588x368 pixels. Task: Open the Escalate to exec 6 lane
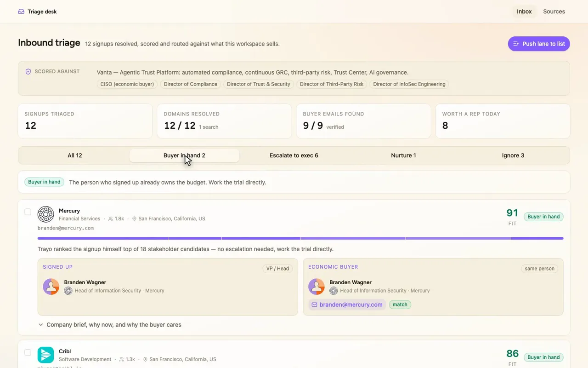[x=294, y=155]
